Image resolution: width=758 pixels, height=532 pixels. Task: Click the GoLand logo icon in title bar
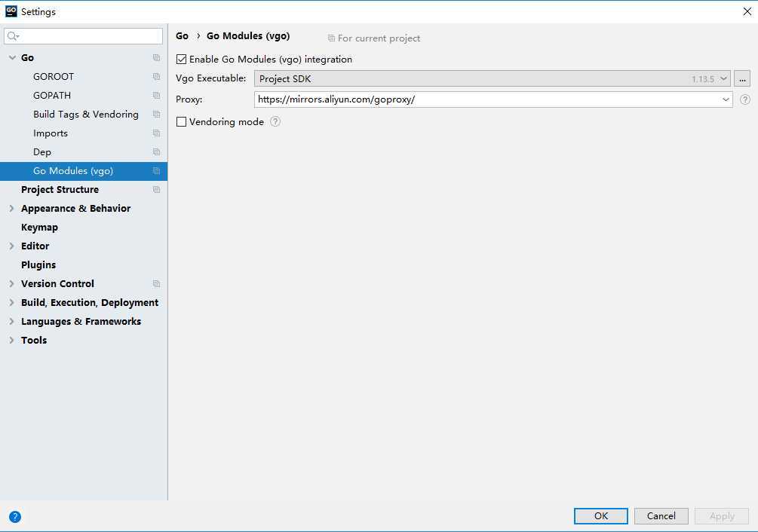pyautogui.click(x=11, y=11)
